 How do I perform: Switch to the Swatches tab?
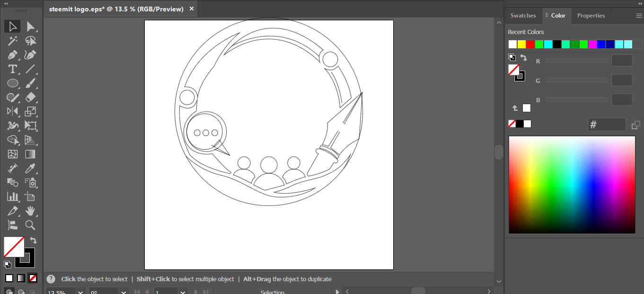[523, 16]
